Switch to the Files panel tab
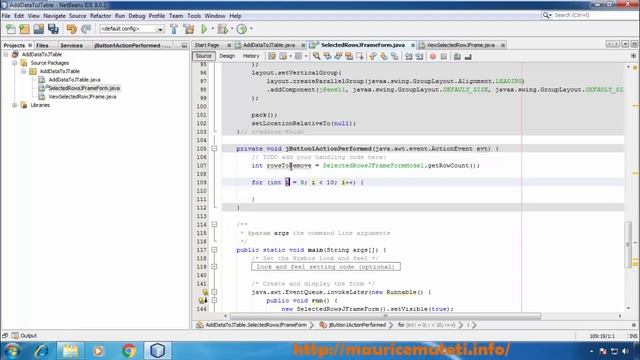640x360 pixels. tap(42, 45)
